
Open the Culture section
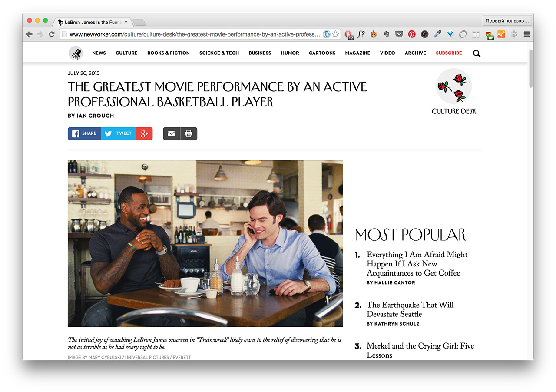[x=126, y=53]
